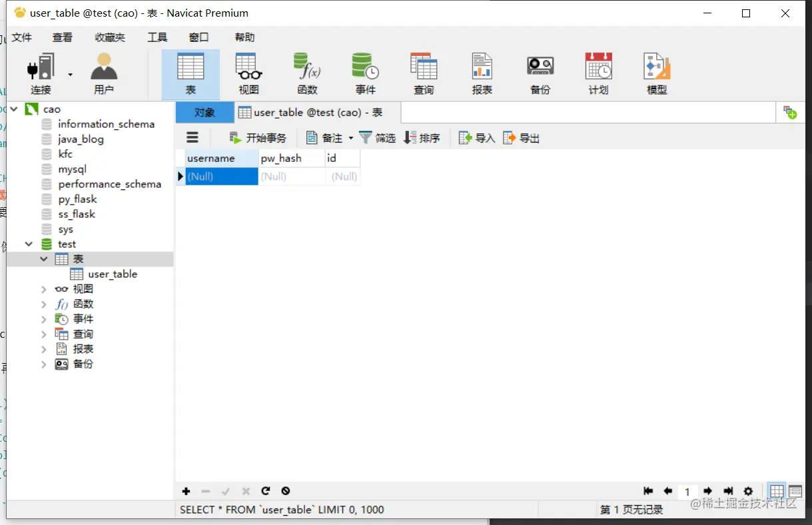Add a record with the plus button
The height and width of the screenshot is (525, 812).
(x=186, y=491)
